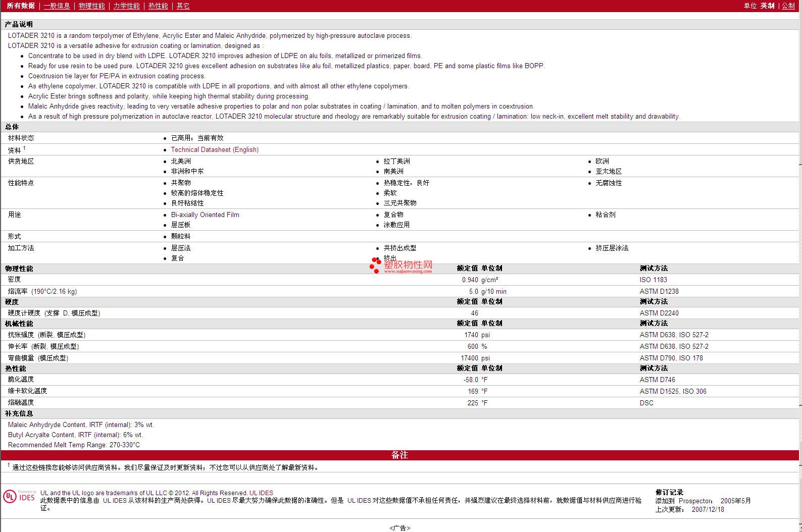Select the ISO 1183 test method
This screenshot has width=802, height=532.
654,280
